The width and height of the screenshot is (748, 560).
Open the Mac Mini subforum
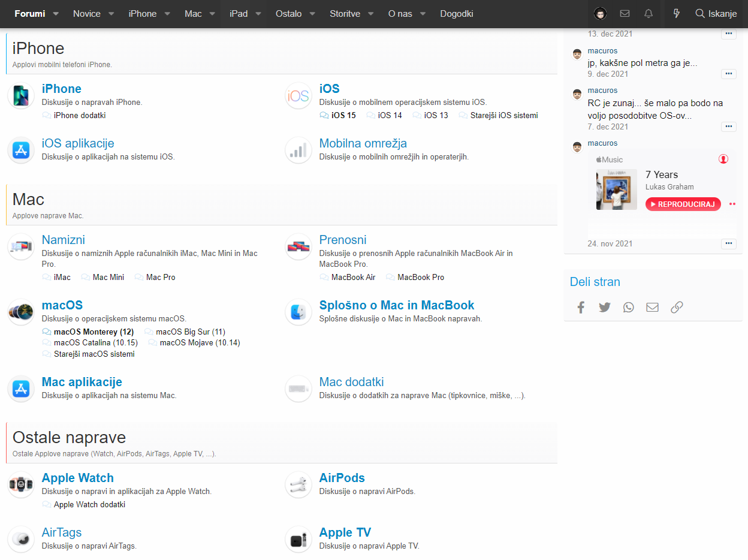tap(108, 277)
